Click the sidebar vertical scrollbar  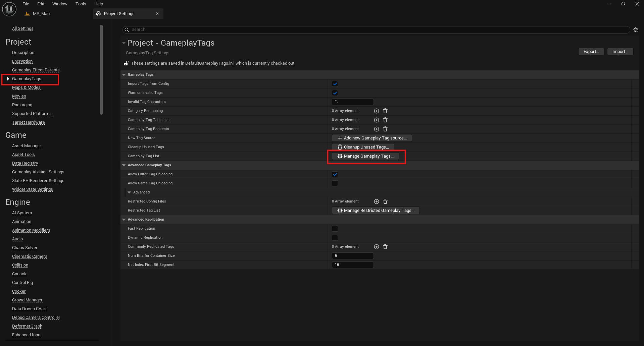click(x=101, y=70)
